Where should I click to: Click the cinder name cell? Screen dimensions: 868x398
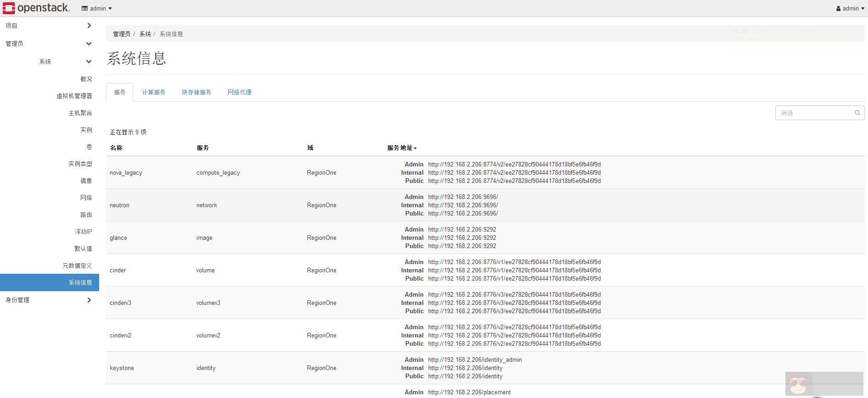tap(118, 271)
